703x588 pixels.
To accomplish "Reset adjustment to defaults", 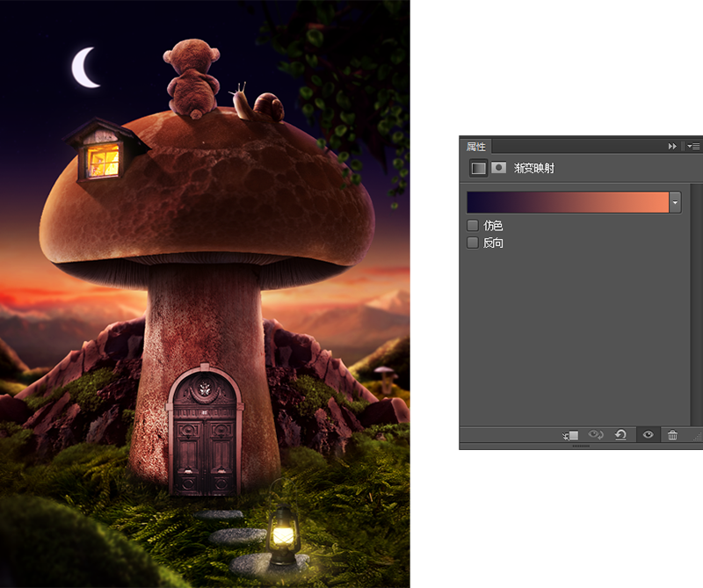I will click(621, 434).
